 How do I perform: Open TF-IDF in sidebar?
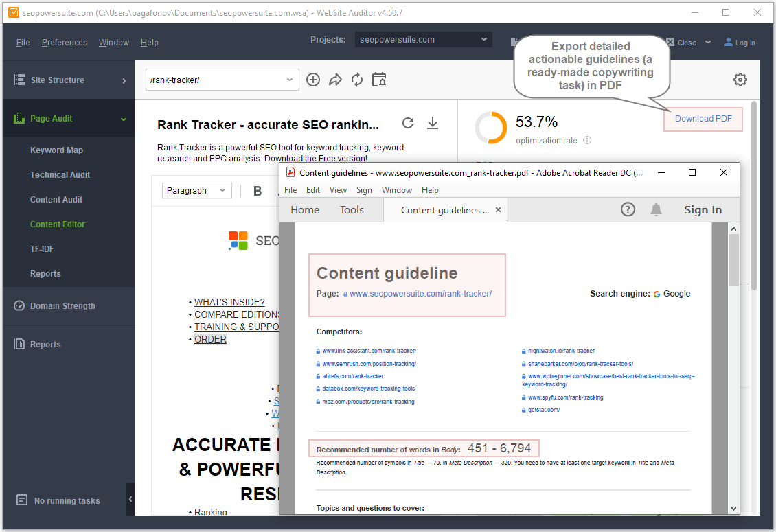tap(42, 249)
